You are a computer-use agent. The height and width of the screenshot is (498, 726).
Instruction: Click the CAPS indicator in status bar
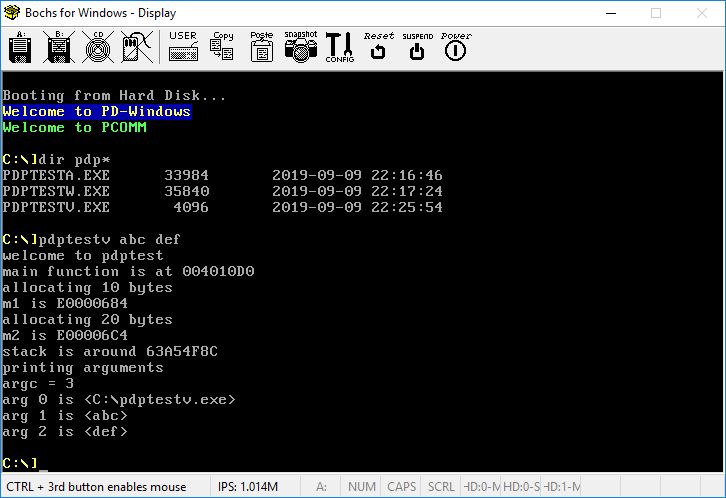[x=401, y=487]
